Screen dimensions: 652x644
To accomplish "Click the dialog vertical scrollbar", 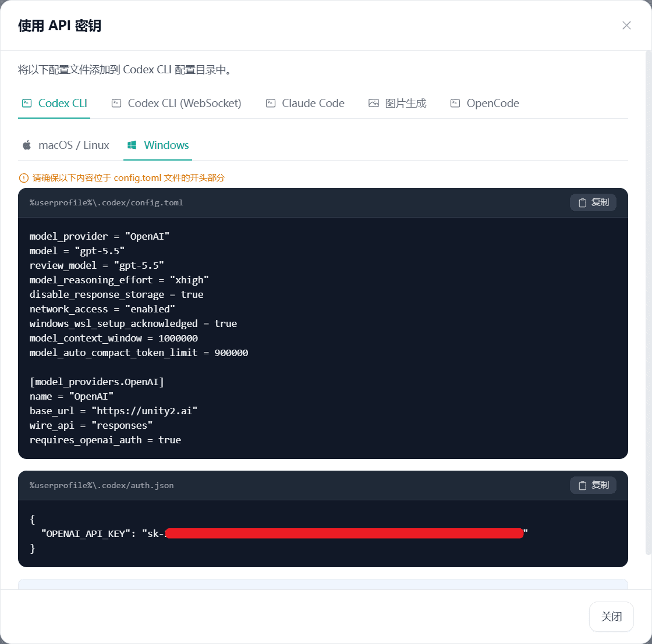I will (x=649, y=302).
